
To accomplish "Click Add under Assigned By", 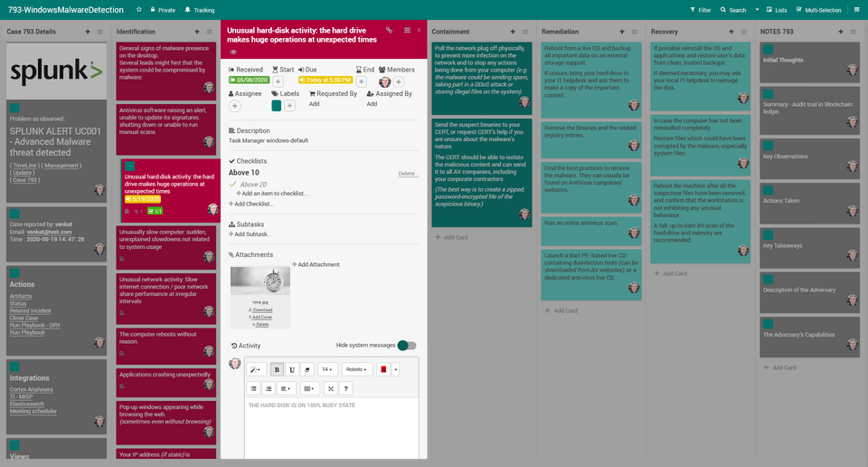I will pos(372,104).
